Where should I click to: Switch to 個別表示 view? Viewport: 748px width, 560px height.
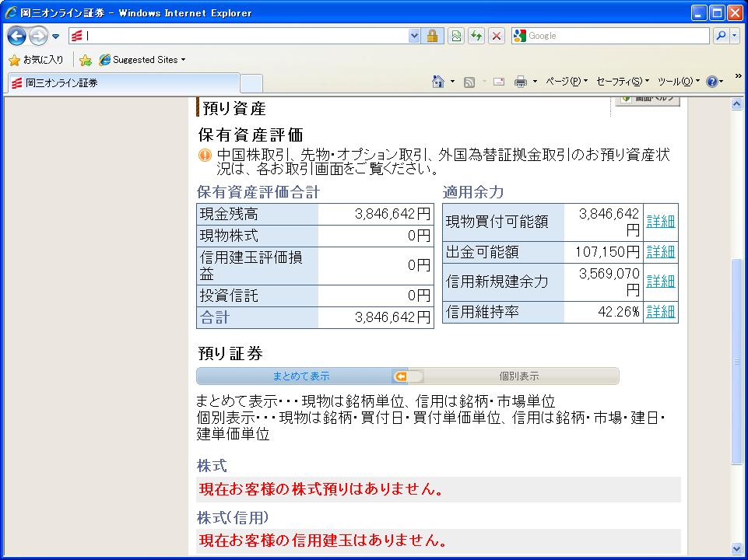click(x=518, y=376)
